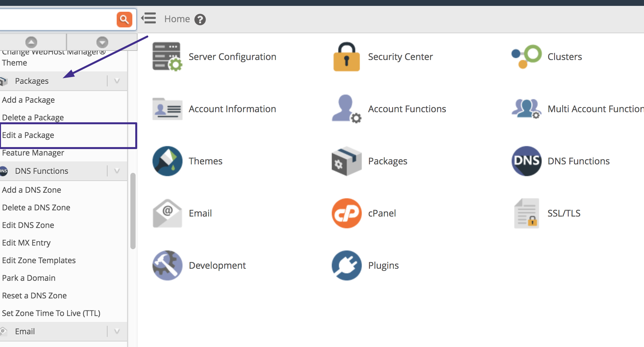Image resolution: width=644 pixels, height=347 pixels.
Task: Open the Themes paint icon
Action: point(167,161)
